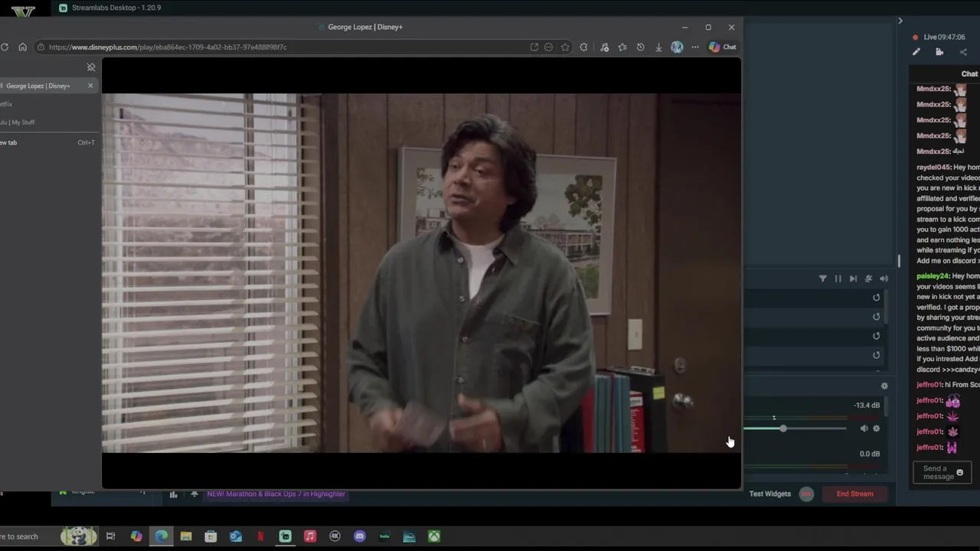Viewport: 980px width, 551px height.
Task: Click the browser home icon
Action: [22, 47]
